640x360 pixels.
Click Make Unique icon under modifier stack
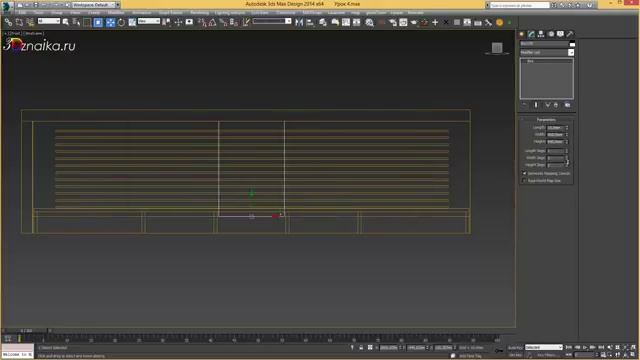[x=547, y=105]
